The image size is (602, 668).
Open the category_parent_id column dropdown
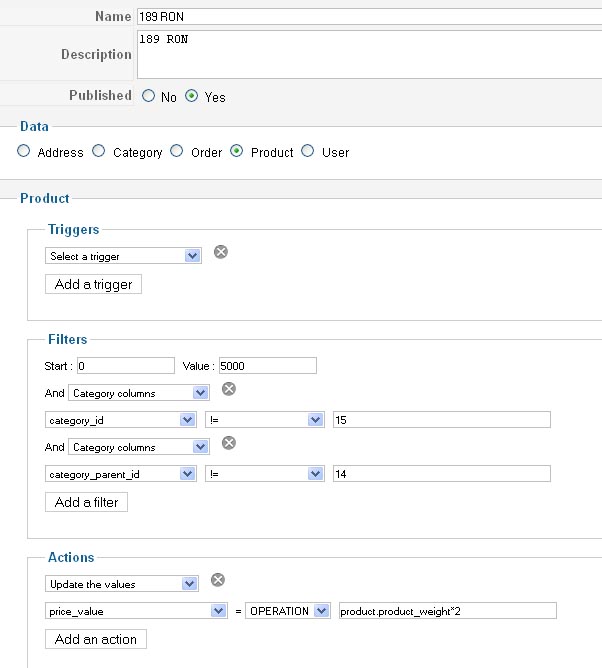[x=120, y=474]
